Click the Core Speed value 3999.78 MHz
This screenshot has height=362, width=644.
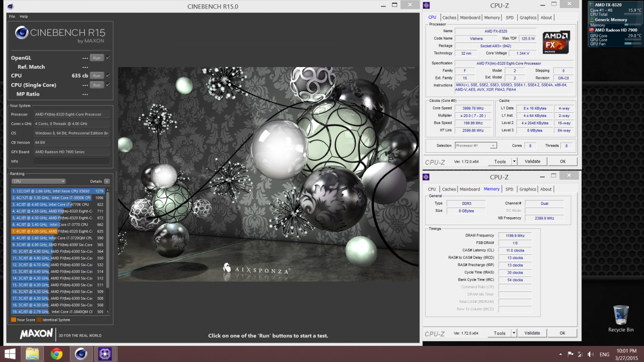pyautogui.click(x=473, y=108)
